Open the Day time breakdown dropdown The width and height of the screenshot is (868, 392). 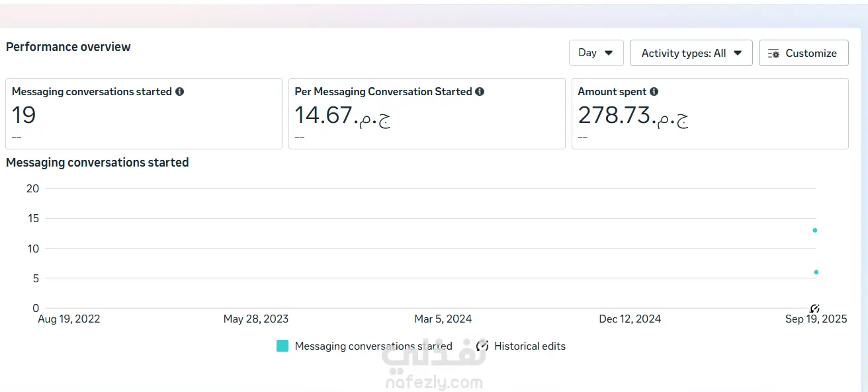point(595,53)
